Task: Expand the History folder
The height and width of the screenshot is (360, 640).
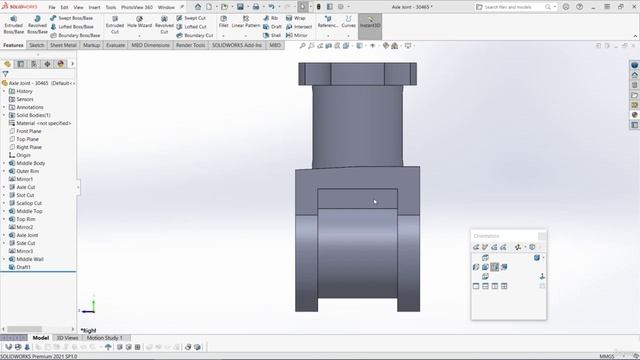Action: [x=4, y=91]
